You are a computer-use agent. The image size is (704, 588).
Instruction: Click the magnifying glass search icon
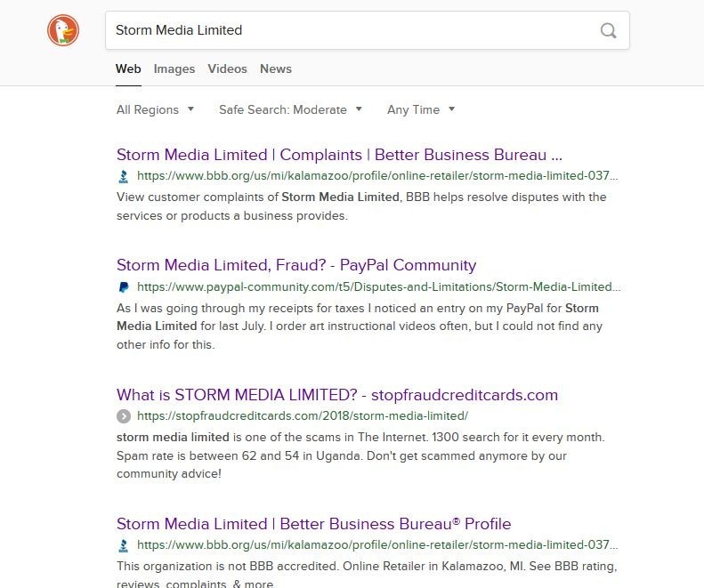(x=609, y=30)
